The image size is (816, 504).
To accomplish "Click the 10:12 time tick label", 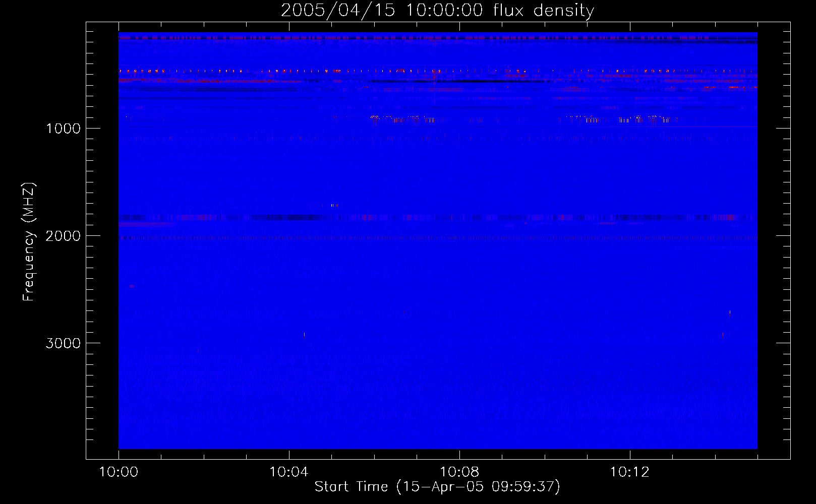I will pyautogui.click(x=629, y=472).
